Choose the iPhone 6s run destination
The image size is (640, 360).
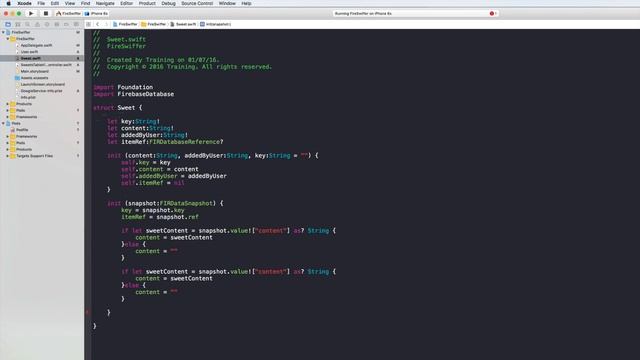(x=97, y=13)
